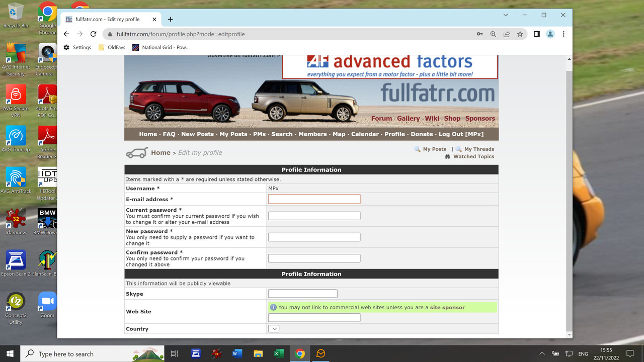Screen dimensions: 644x362
Task: Go to Forum in site header
Action: pyautogui.click(x=381, y=119)
